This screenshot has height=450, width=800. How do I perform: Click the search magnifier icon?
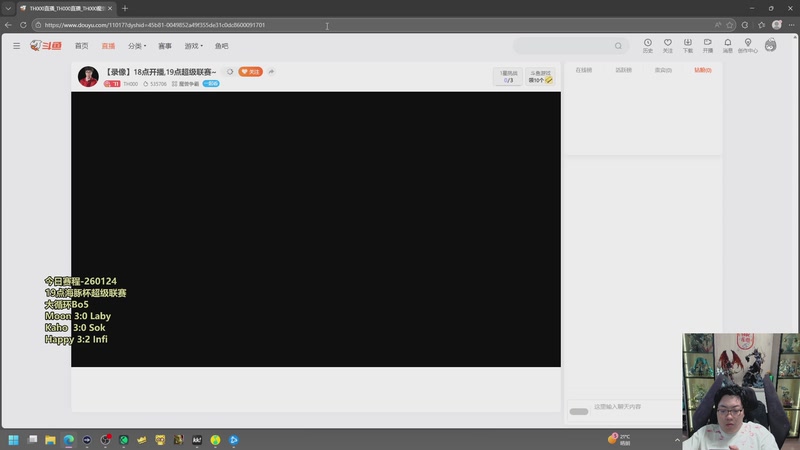coord(618,46)
